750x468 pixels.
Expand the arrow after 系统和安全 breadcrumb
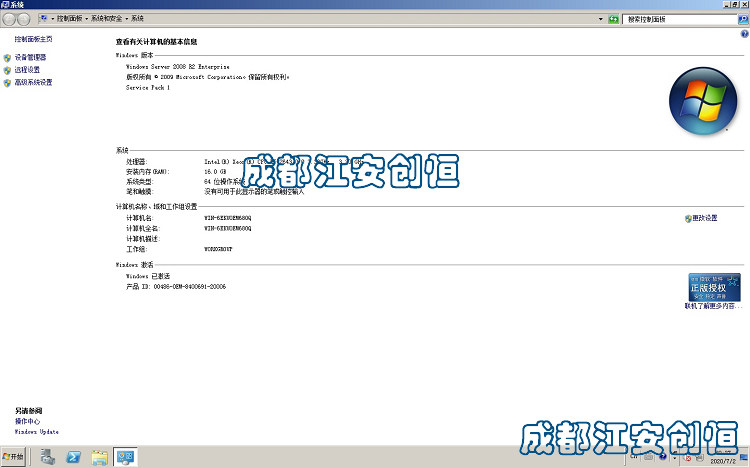tap(127, 19)
